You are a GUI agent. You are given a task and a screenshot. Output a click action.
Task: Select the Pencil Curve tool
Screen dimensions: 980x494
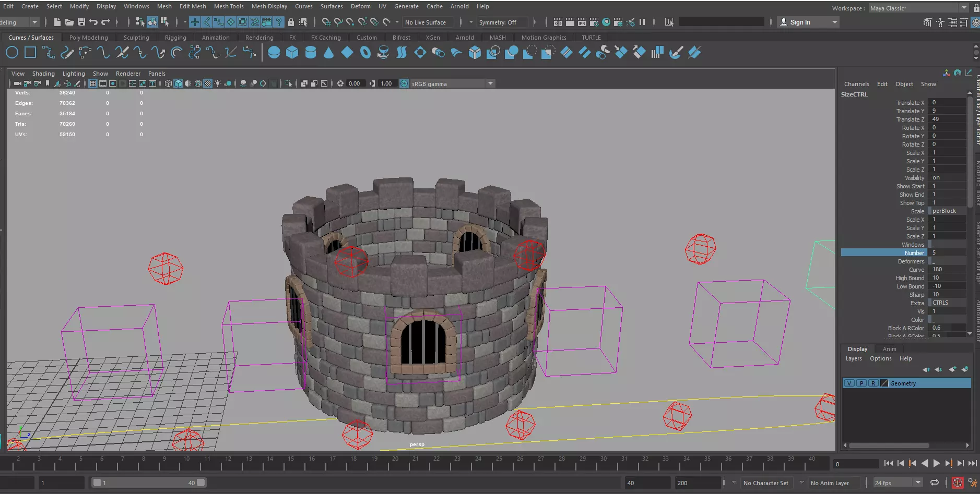click(67, 52)
